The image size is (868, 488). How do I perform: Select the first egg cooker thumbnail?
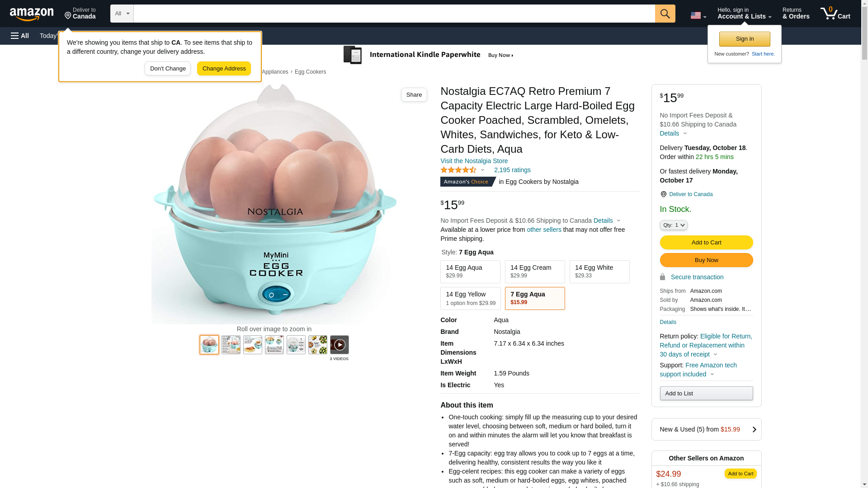[x=209, y=345]
